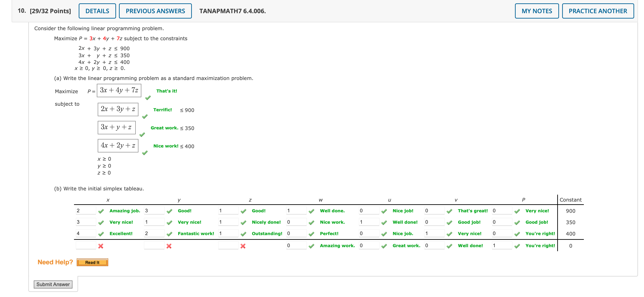This screenshot has height=297, width=644.
Task: Click the empty bottom-row z input field
Action: tap(228, 245)
